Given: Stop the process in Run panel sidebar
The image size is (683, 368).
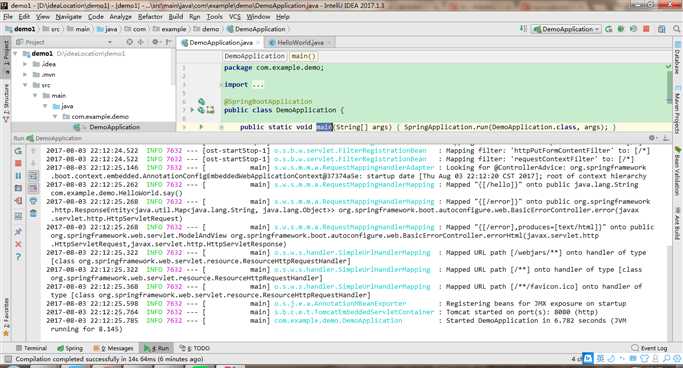Looking at the screenshot, I should [x=18, y=163].
